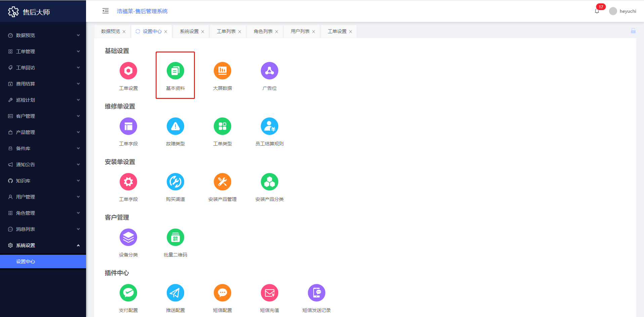Expand the 工单管理 sidebar menu
The height and width of the screenshot is (317, 644).
[43, 51]
